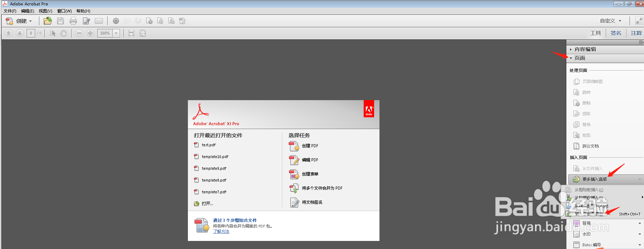
Task: Open recent file template7.pdf
Action: tap(214, 192)
